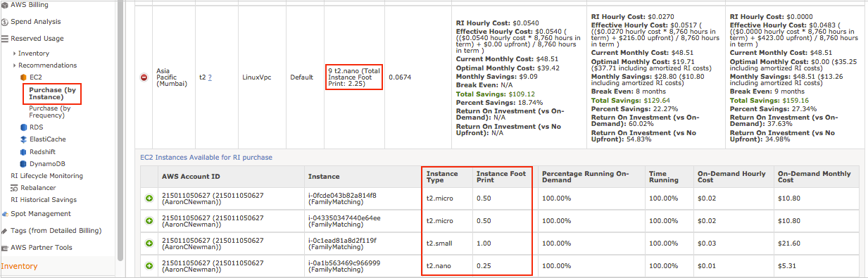The image size is (868, 278).
Task: Open RI Historical Savings
Action: [x=44, y=200]
